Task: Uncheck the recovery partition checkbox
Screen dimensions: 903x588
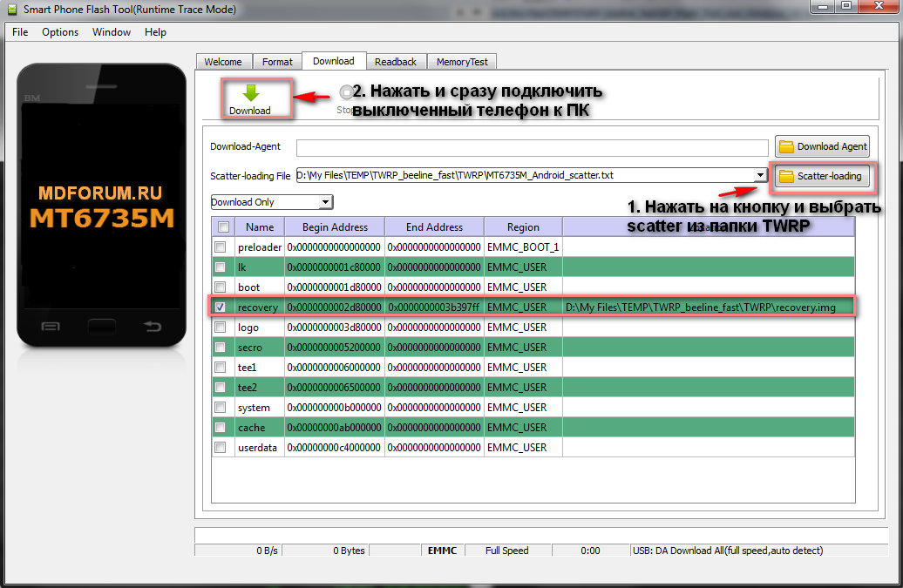Action: pyautogui.click(x=221, y=308)
